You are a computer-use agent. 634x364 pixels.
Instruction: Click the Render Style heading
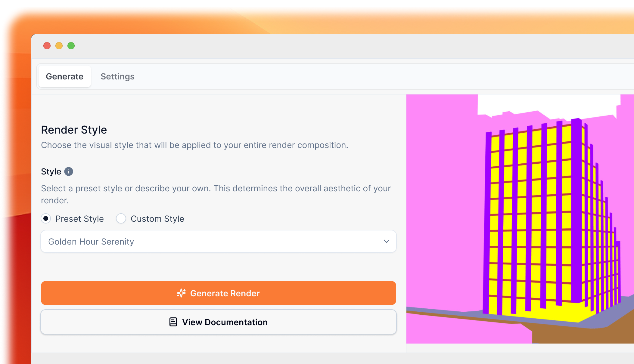pyautogui.click(x=74, y=130)
